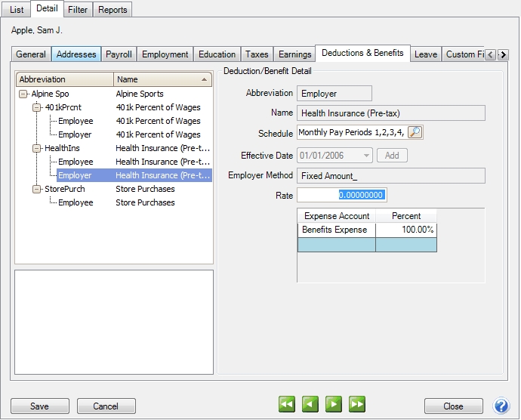Viewport: 521px width, 420px height.
Task: Go to the previous record arrow
Action: 310,406
